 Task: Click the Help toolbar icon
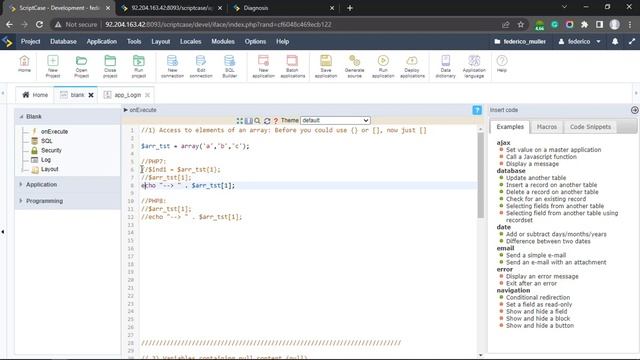pyautogui.click(x=502, y=64)
